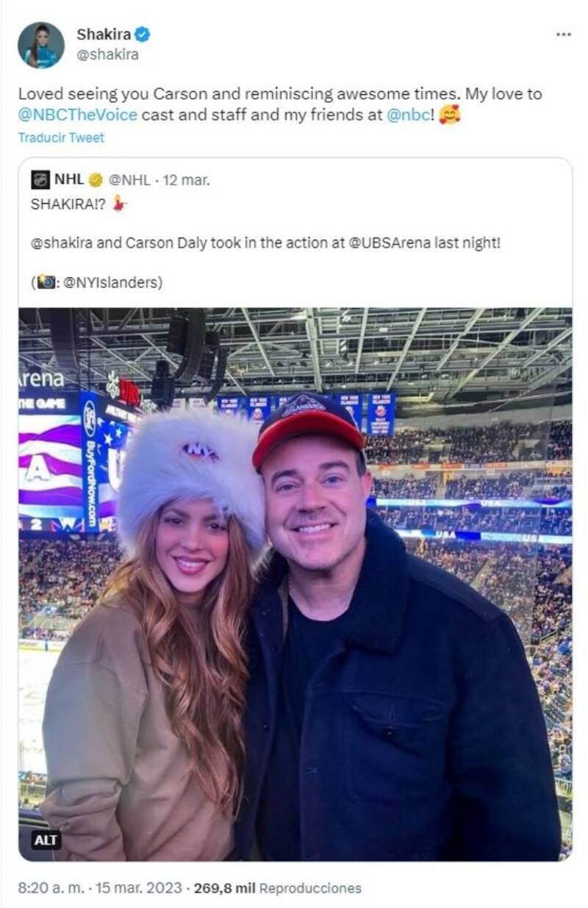The height and width of the screenshot is (908, 588).
Task: Click the @shakira handle under the name
Action: [x=107, y=54]
